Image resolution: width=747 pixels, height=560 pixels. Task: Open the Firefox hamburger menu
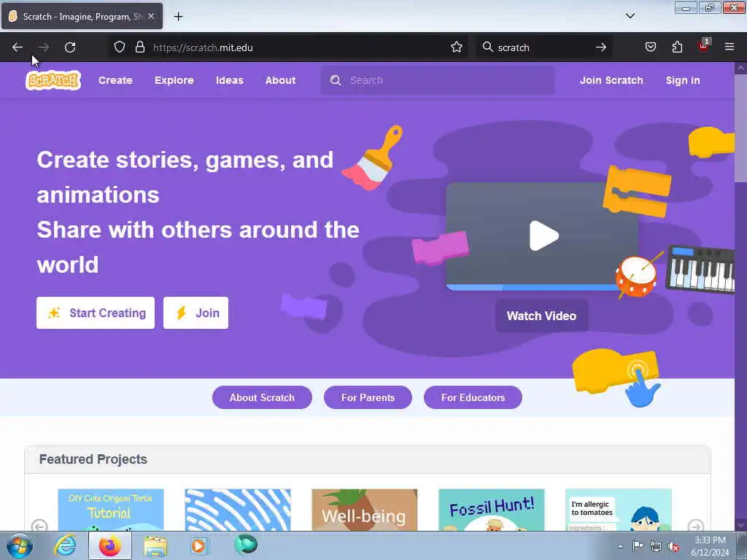pos(729,47)
